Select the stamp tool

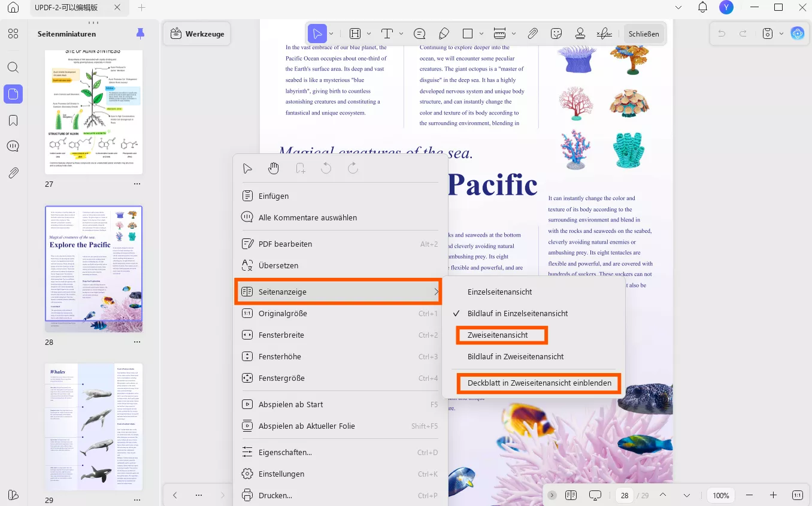580,34
